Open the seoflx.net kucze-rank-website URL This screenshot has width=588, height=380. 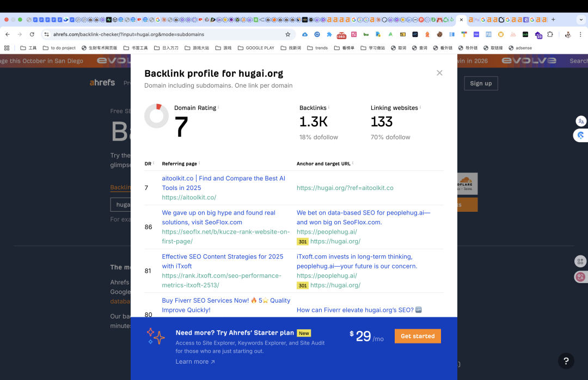click(x=226, y=236)
